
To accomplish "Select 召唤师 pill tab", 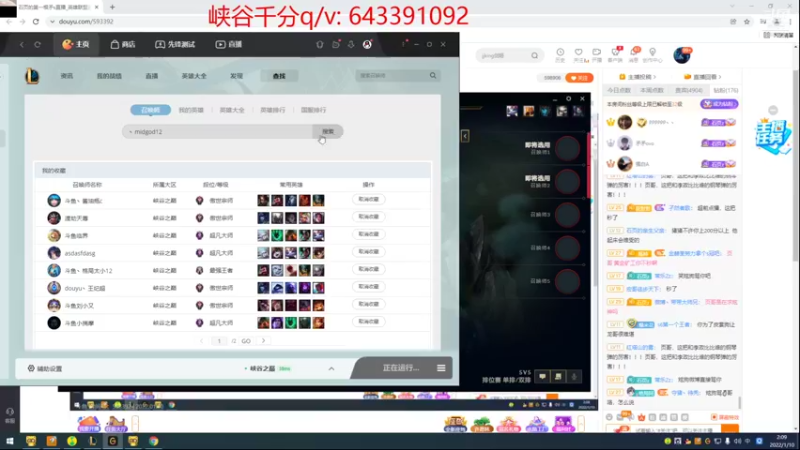I will click(x=151, y=110).
